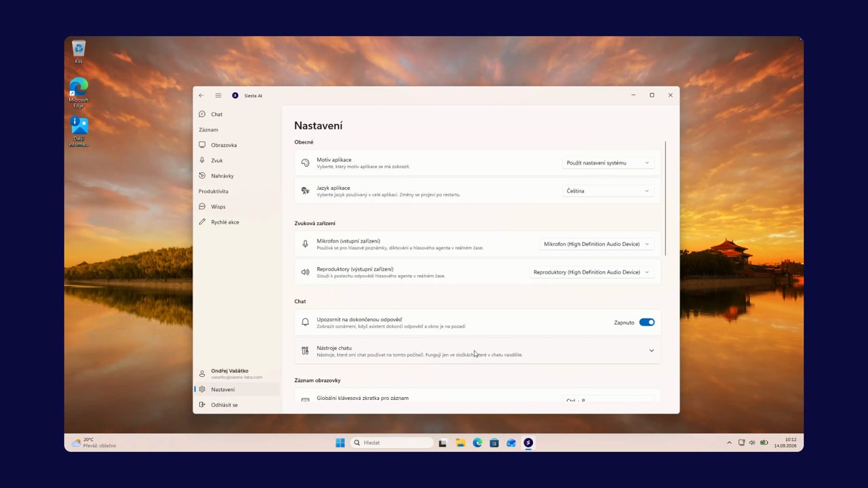
Task: Open the Jazyk aplikace language dropdown
Action: (x=608, y=191)
